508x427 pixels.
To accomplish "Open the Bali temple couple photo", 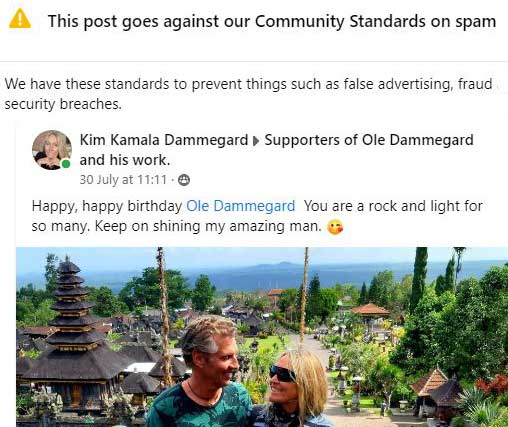I will [x=262, y=337].
